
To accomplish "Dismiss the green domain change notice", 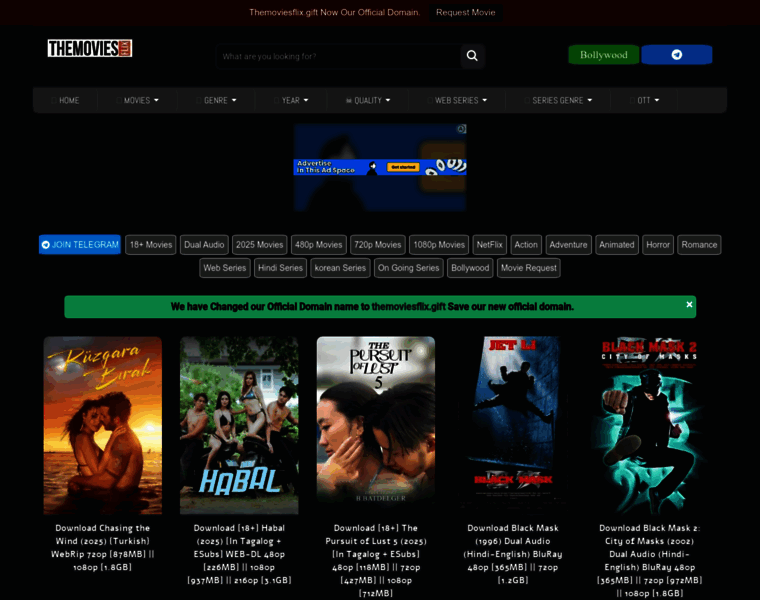I will (x=689, y=304).
